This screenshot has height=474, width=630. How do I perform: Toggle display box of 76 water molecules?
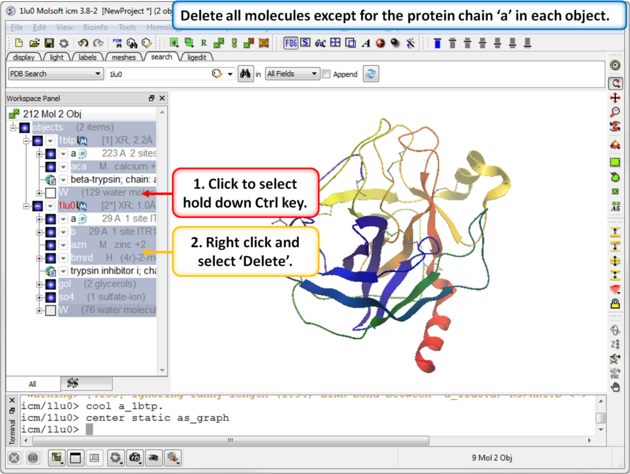(51, 310)
